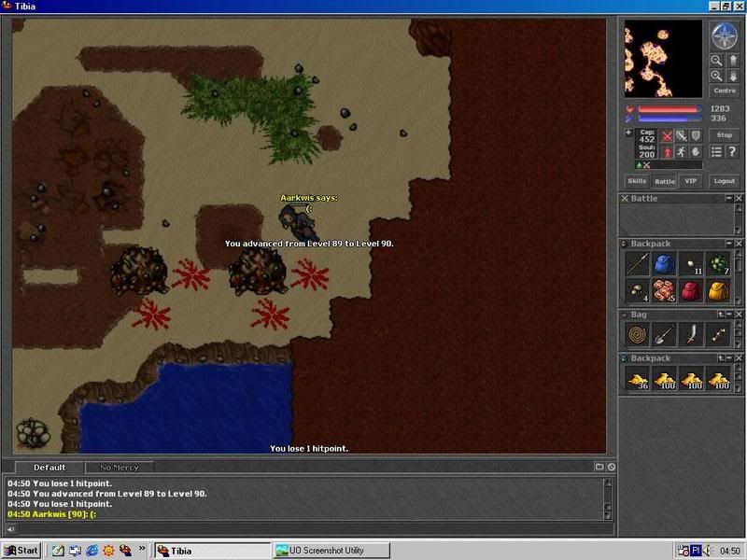Select stand while fighting mode

pos(668,152)
